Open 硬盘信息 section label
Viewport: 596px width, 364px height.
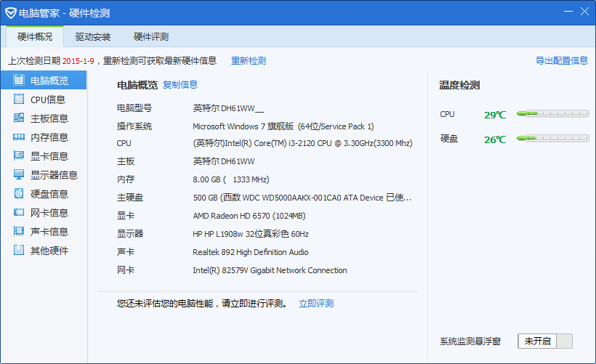click(49, 194)
